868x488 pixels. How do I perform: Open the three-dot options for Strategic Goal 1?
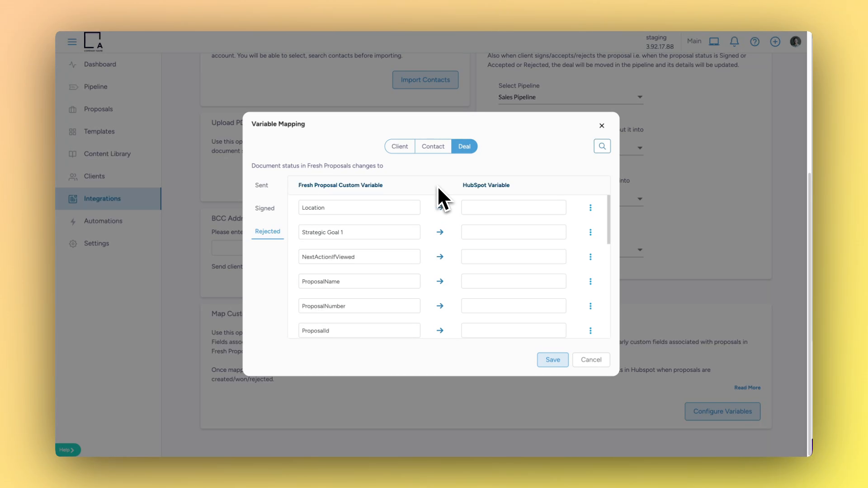click(x=590, y=232)
